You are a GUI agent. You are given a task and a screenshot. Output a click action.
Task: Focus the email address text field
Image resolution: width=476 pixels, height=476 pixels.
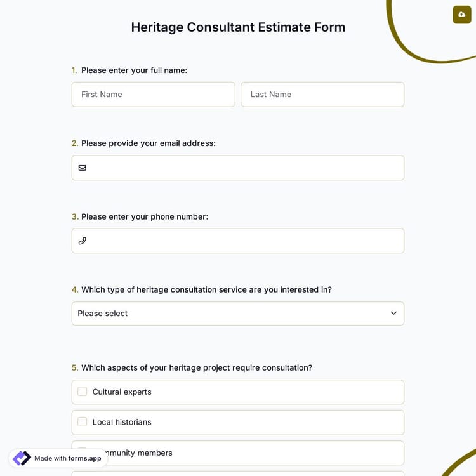click(244, 168)
